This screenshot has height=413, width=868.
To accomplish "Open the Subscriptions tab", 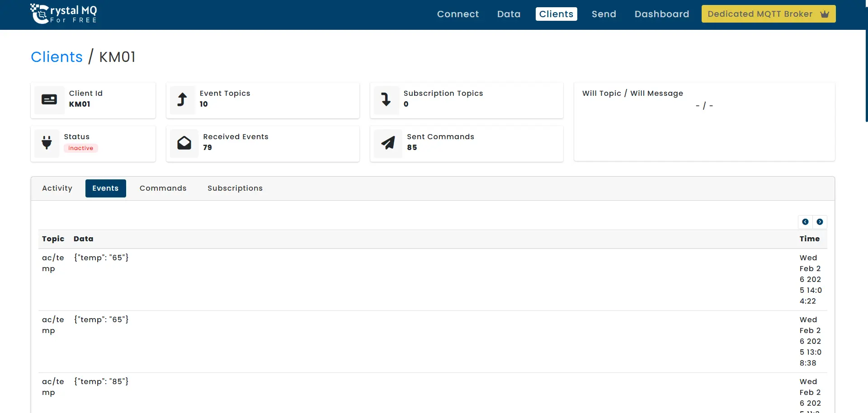I will [x=235, y=188].
